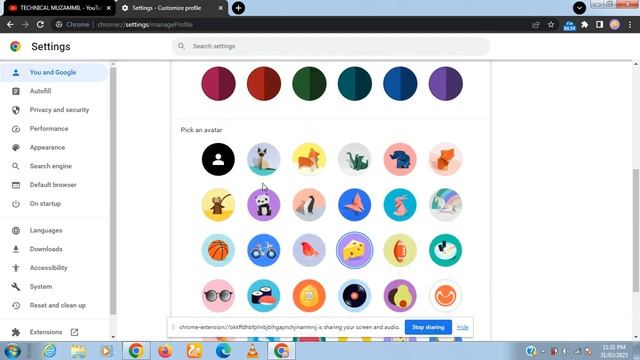Reload the current page
Image resolution: width=640 pixels, height=360 pixels.
40,24
